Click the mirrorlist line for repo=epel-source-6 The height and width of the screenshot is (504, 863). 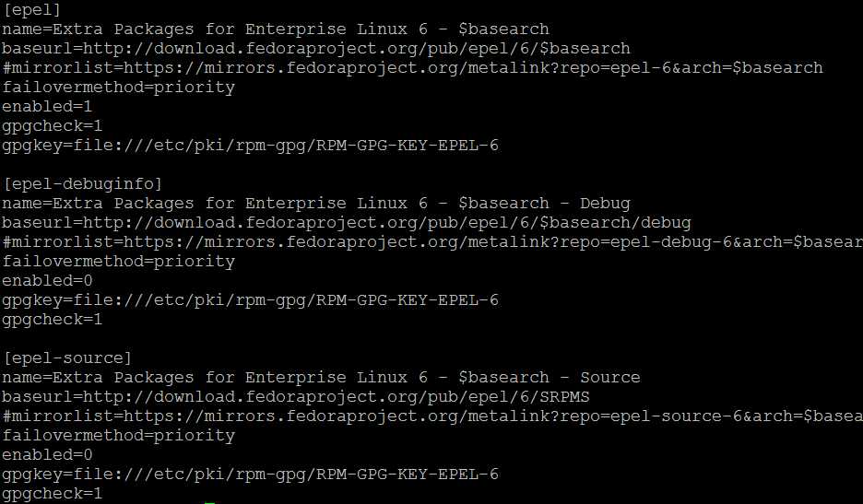[x=431, y=416]
